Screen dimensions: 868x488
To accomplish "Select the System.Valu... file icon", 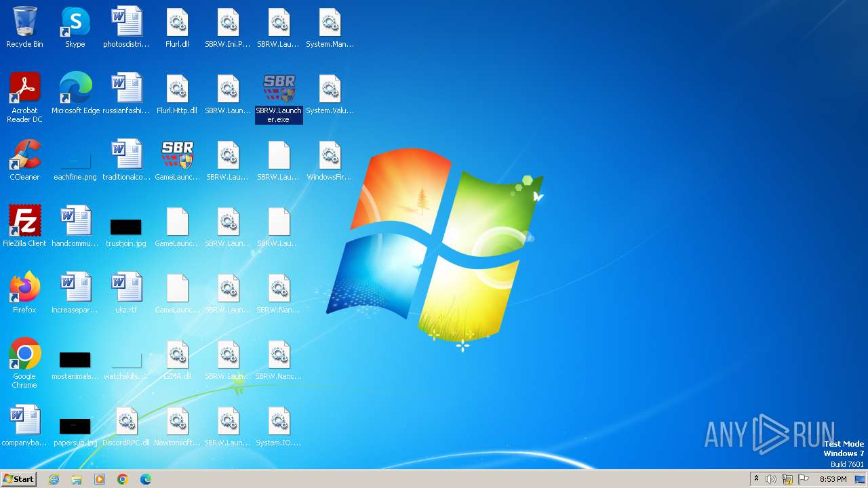I will (330, 94).
